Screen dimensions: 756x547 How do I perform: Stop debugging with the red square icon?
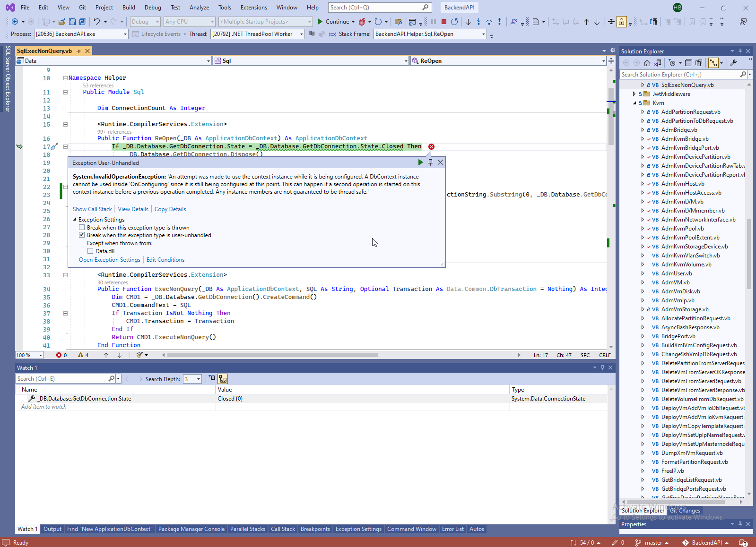pyautogui.click(x=444, y=22)
